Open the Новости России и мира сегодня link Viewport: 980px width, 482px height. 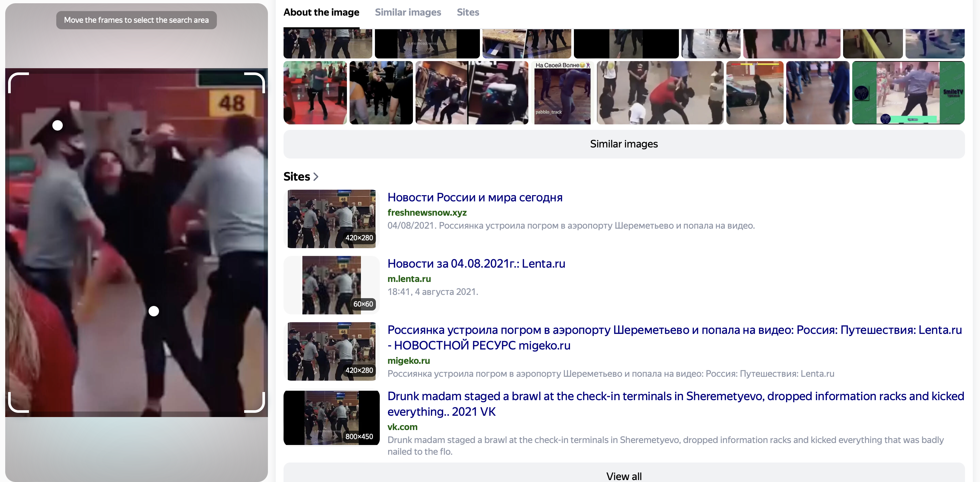pyautogui.click(x=475, y=197)
